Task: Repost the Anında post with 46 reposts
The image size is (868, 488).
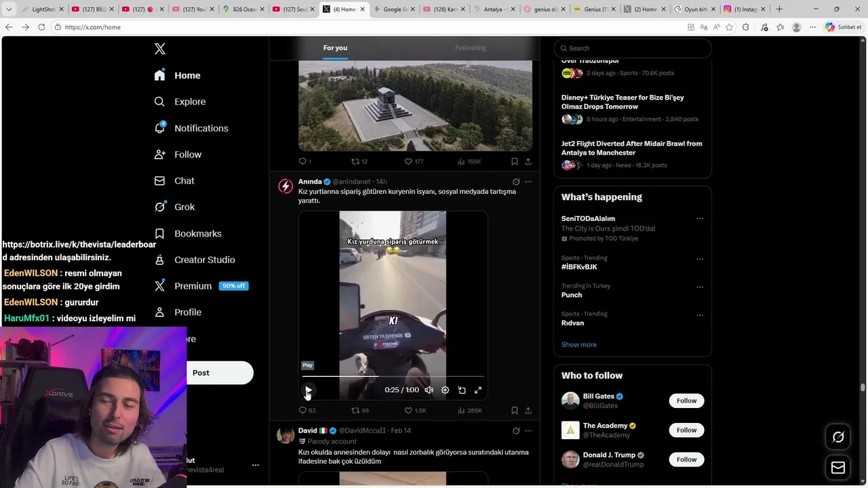Action: (360, 410)
